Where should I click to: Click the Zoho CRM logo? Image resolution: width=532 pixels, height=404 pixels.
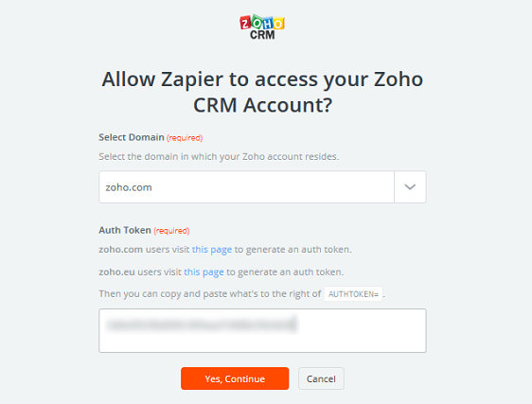[x=262, y=27]
